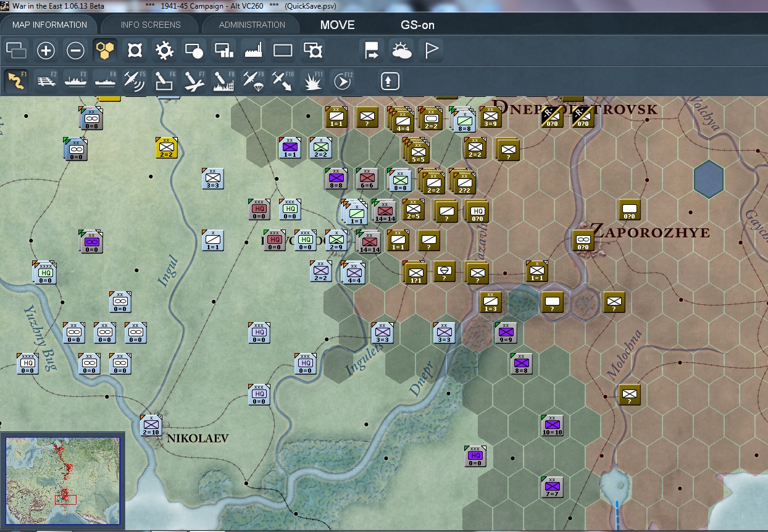Select the white 3=3 unit near Ingul

212,178
